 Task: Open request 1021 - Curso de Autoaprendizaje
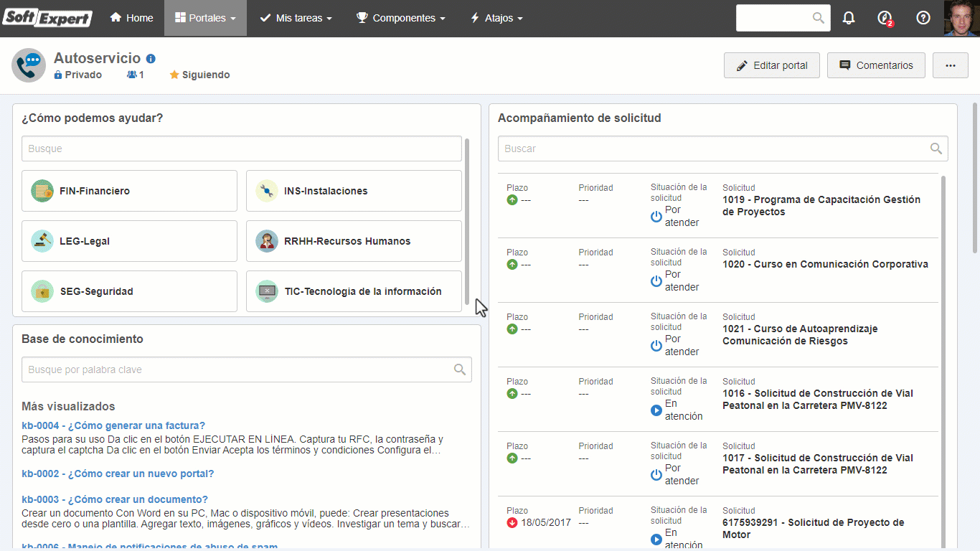[x=800, y=335]
